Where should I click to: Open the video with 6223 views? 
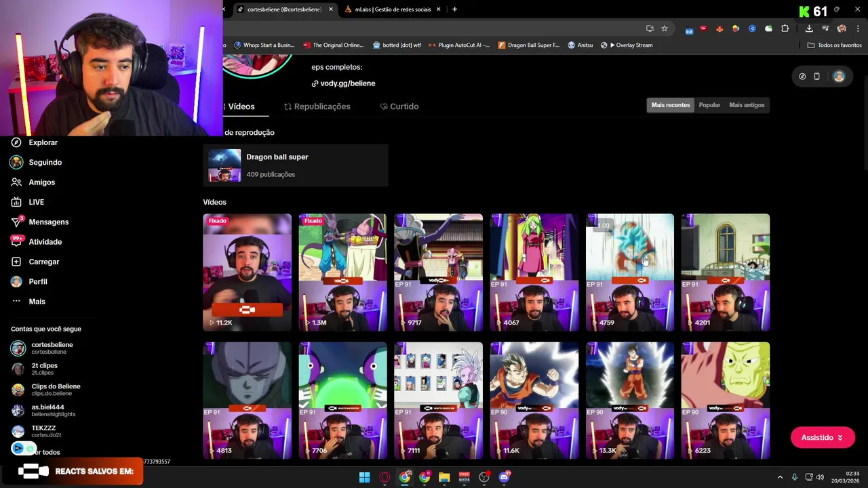point(726,401)
